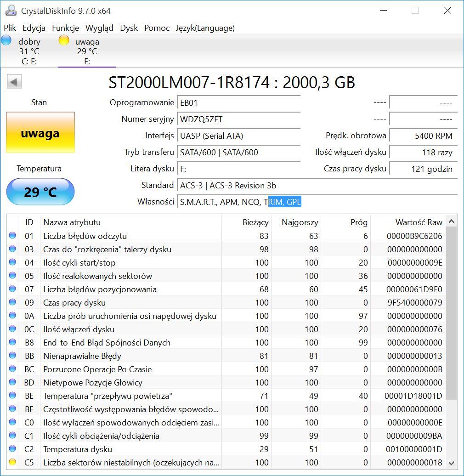Click the blue status orb for disk C: E:
464x476 pixels.
(x=6, y=40)
